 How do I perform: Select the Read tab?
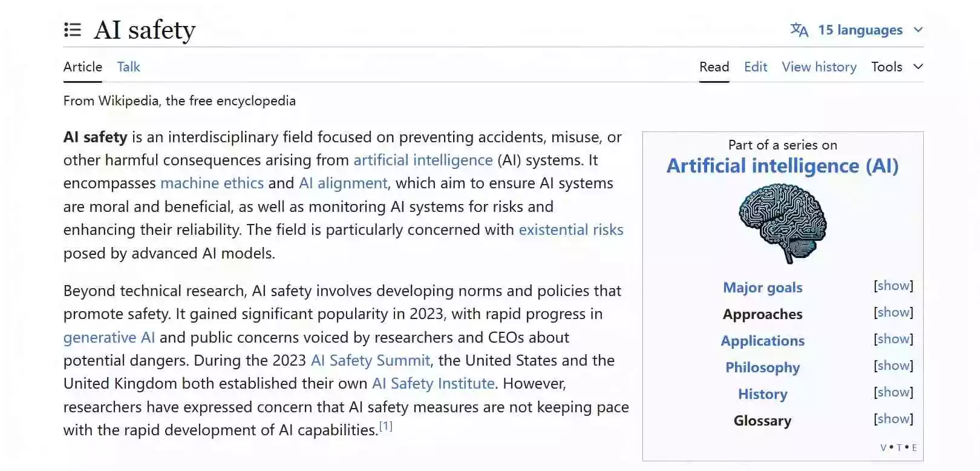(714, 67)
